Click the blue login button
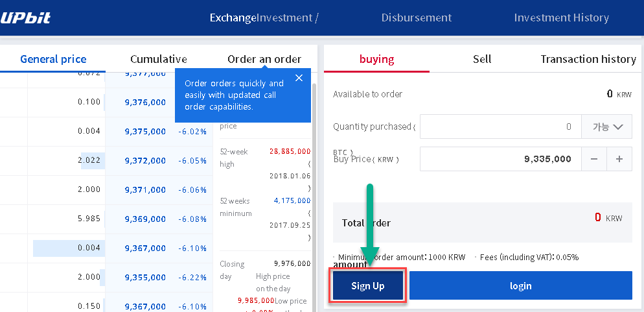The height and width of the screenshot is (312, 644). tap(521, 285)
